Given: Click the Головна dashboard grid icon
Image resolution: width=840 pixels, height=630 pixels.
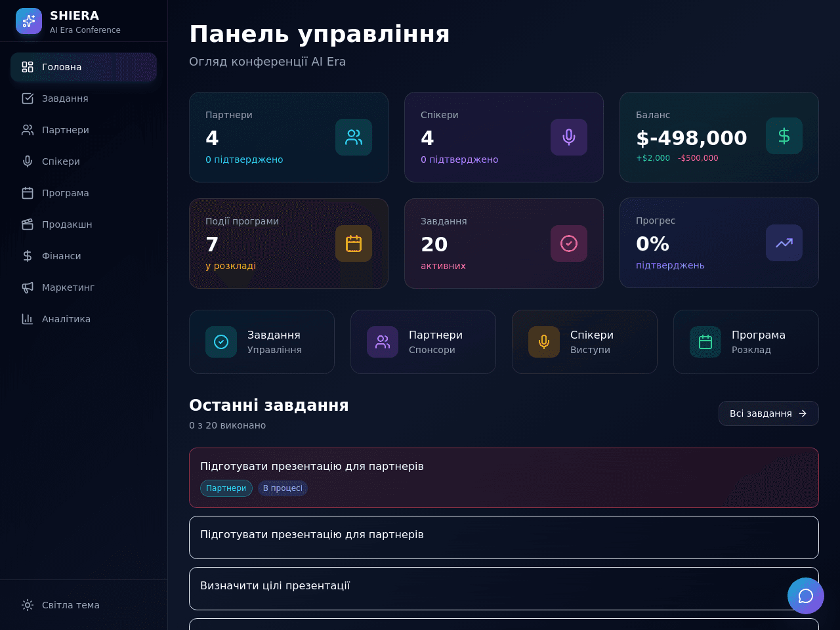Looking at the screenshot, I should coord(28,67).
